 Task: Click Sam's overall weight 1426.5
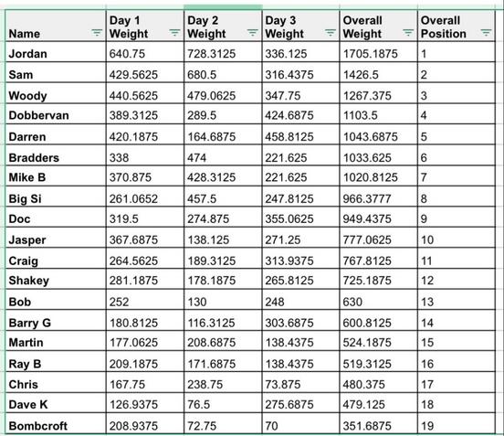(x=378, y=73)
